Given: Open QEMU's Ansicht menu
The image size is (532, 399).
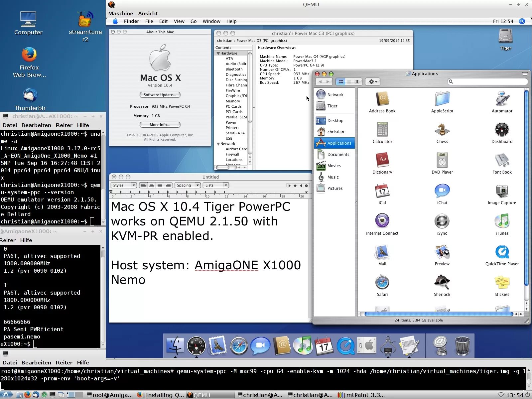Looking at the screenshot, I should 148,13.
